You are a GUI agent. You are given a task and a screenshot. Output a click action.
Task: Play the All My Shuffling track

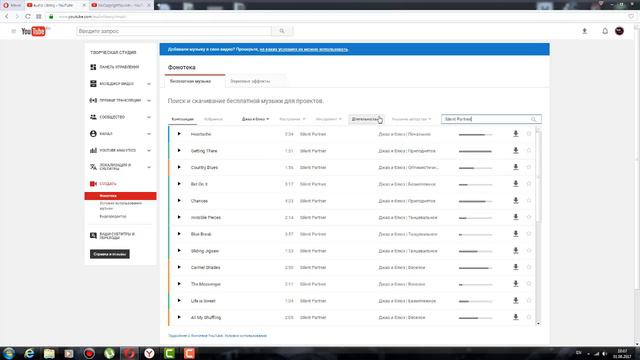(x=179, y=317)
